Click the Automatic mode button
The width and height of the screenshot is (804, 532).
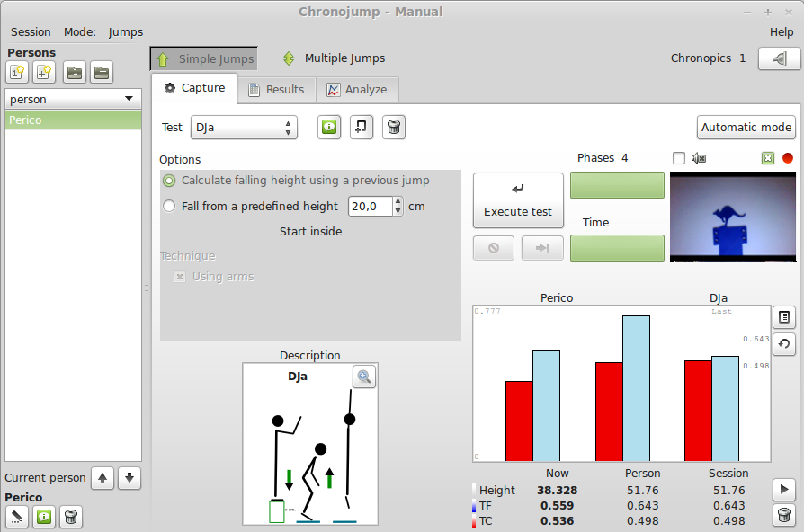pyautogui.click(x=746, y=128)
